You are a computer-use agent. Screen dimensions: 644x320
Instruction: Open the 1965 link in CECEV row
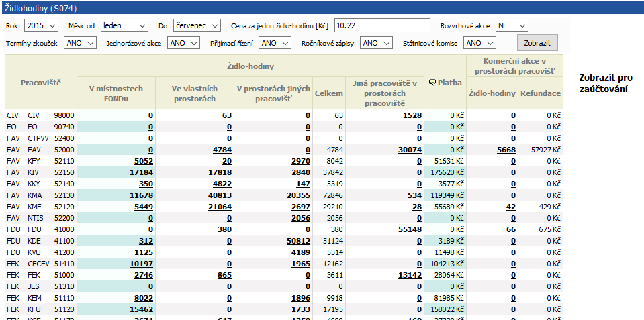pyautogui.click(x=301, y=264)
